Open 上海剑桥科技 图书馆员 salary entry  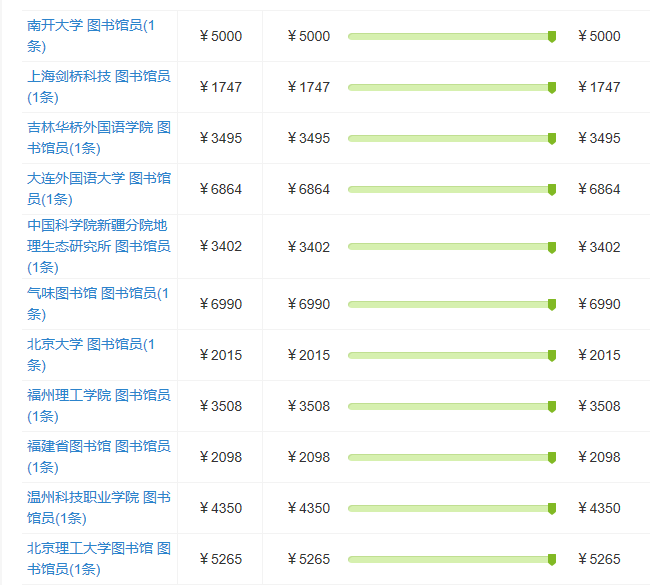[99, 87]
